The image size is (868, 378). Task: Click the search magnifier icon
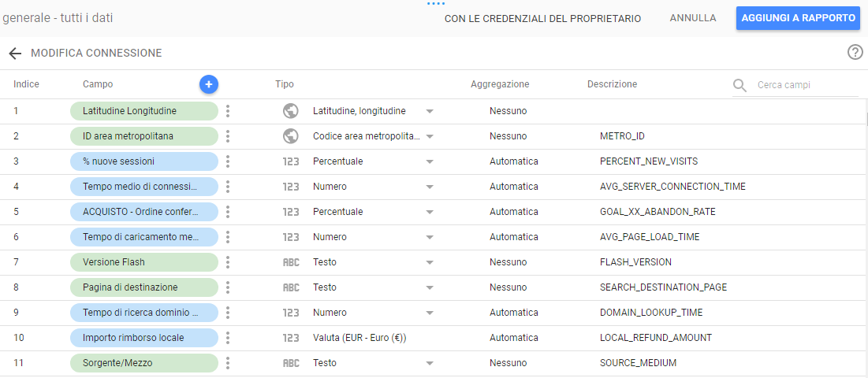(x=739, y=85)
